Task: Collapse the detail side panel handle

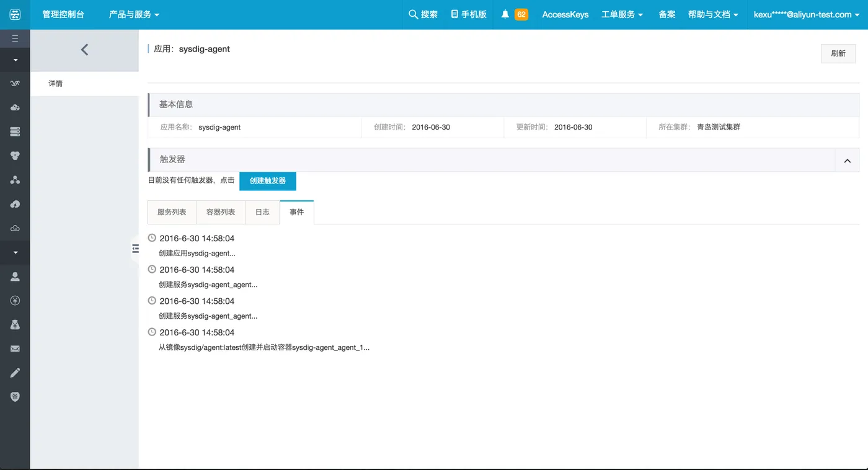Action: (135, 249)
